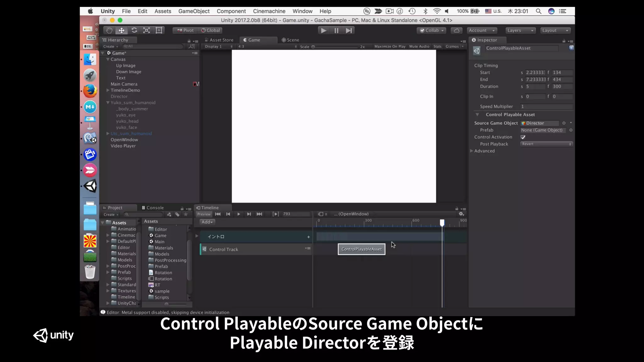
Task: Collapse the Control Playable Asset section
Action: click(477, 115)
